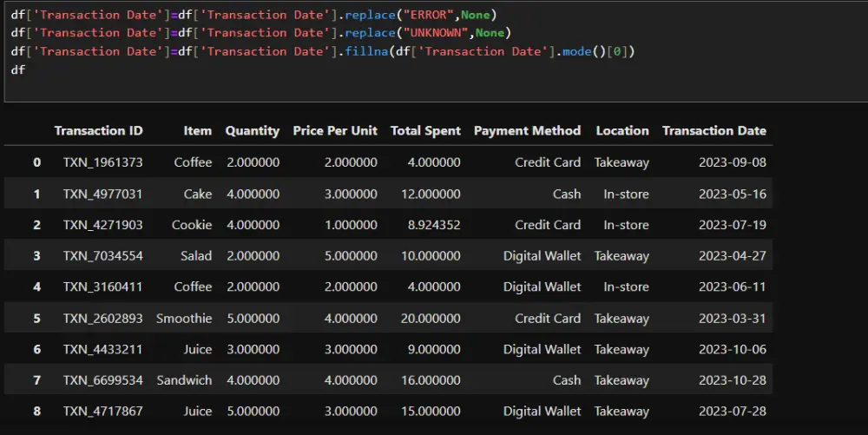Click quantity 3.000000 in TXN_4433211 row

tap(253, 349)
